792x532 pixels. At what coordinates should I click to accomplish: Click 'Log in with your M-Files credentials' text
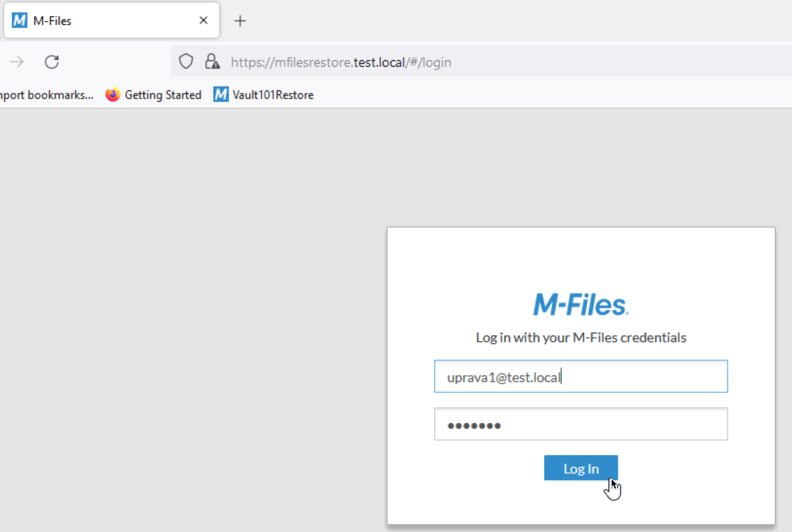581,338
